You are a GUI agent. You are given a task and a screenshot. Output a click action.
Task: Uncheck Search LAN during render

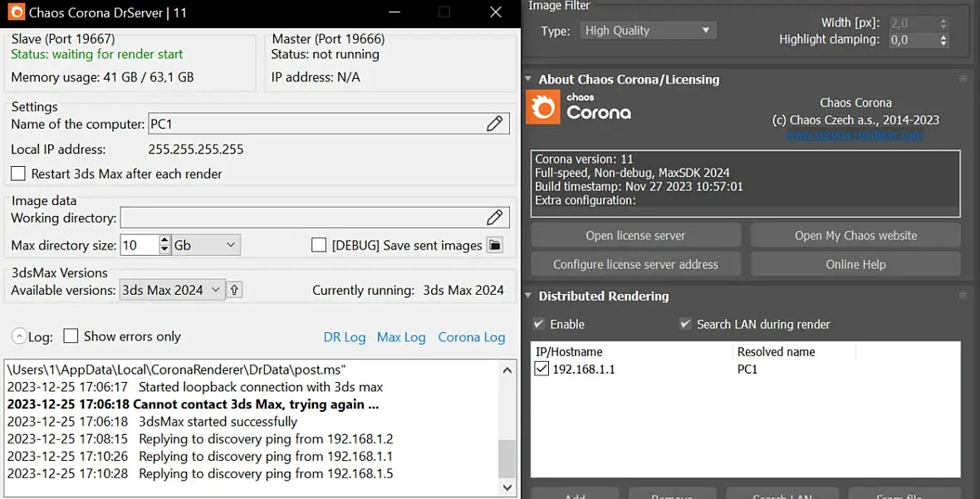coord(685,324)
